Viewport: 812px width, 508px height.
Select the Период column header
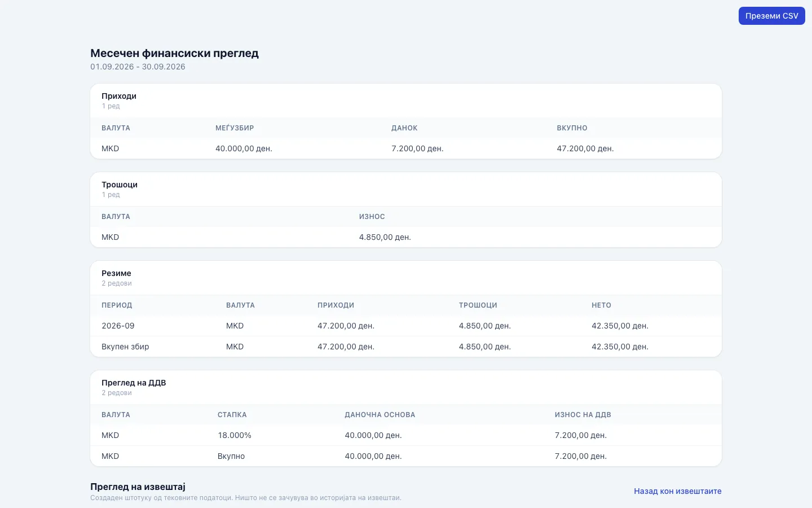(117, 305)
